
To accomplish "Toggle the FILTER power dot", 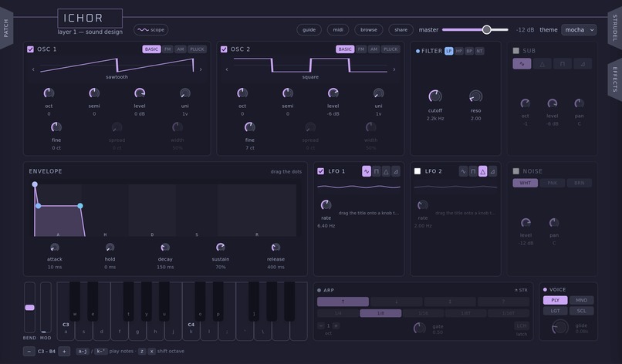I will point(417,51).
